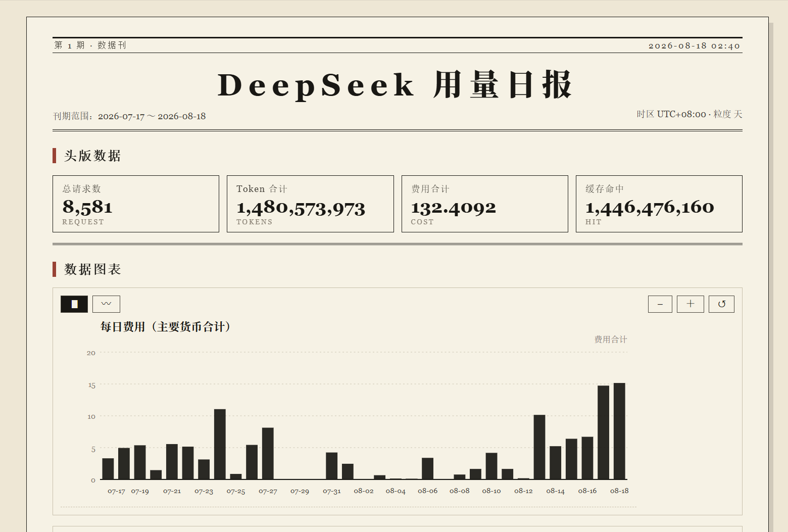This screenshot has height=532, width=788.
Task: Zoom out the chart with minus button
Action: coord(660,304)
